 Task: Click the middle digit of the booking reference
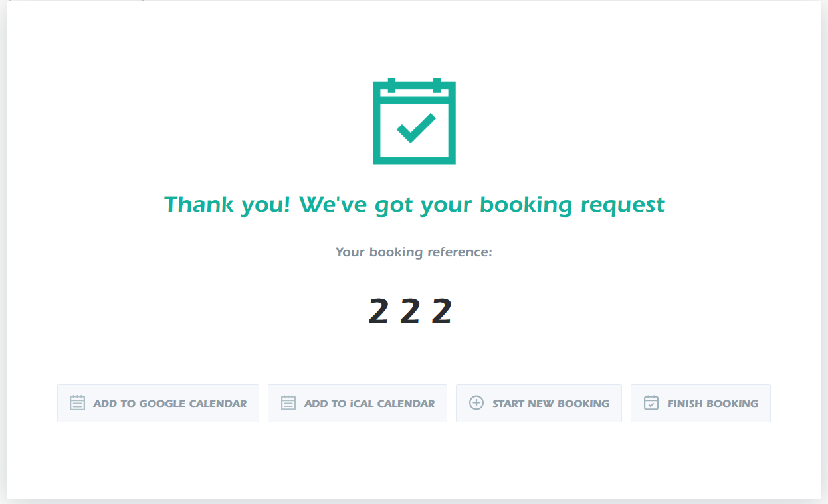click(x=410, y=311)
